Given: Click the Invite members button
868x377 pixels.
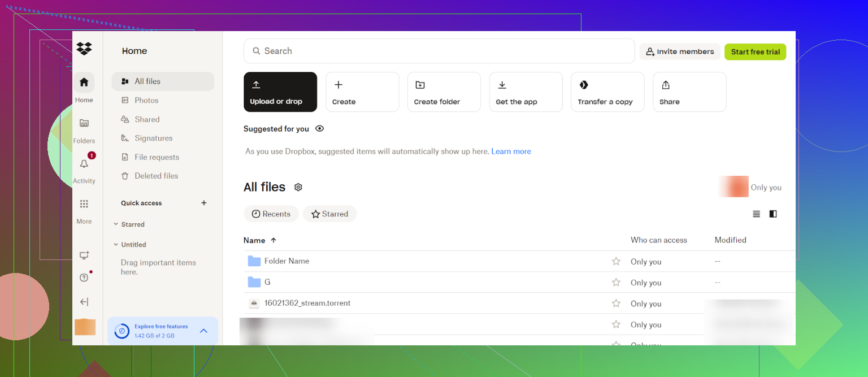Looking at the screenshot, I should click(x=680, y=51).
